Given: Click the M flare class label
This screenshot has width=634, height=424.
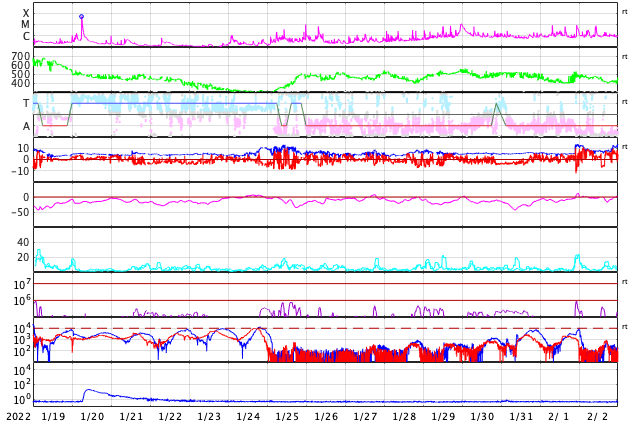Looking at the screenshot, I should tap(26, 25).
